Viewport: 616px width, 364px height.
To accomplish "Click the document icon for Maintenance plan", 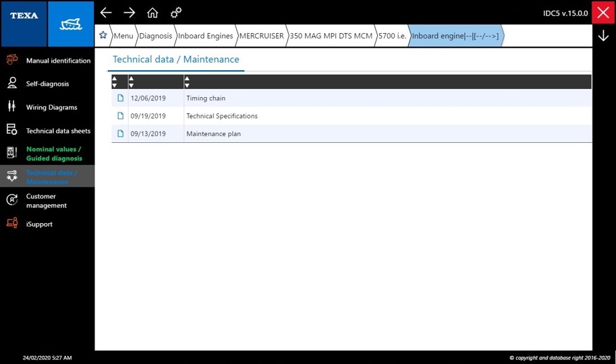I will 121,133.
